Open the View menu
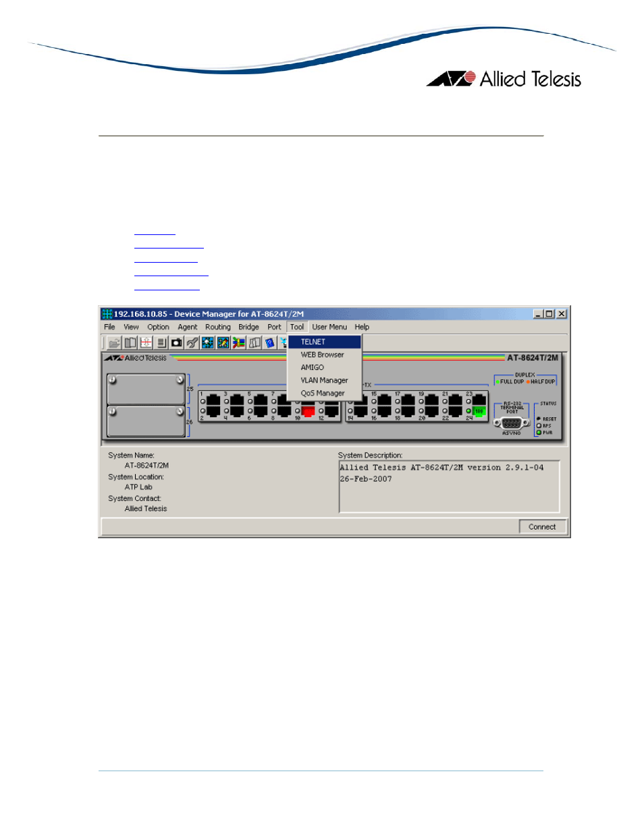 tap(131, 327)
